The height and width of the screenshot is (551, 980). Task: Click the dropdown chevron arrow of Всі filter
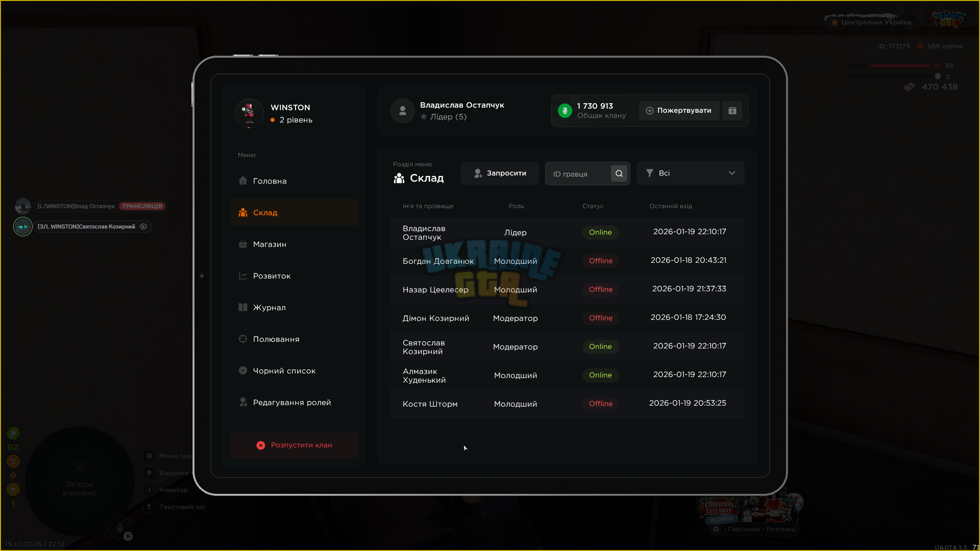point(732,173)
